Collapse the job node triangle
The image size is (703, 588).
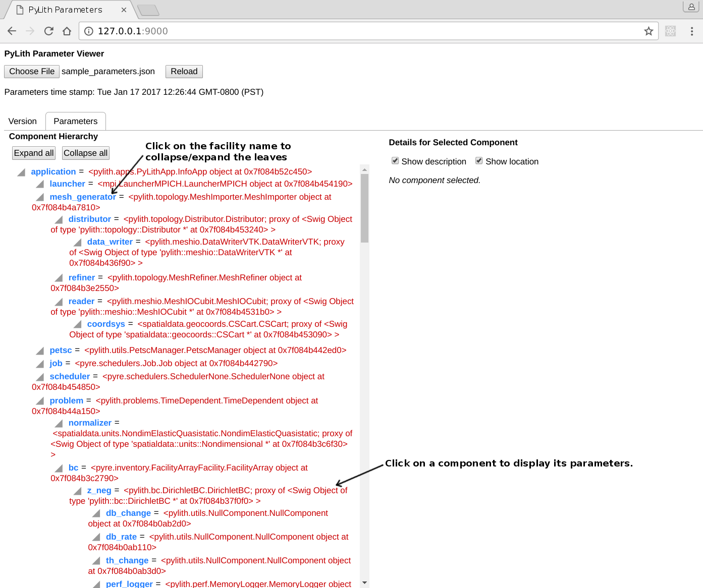pos(40,364)
